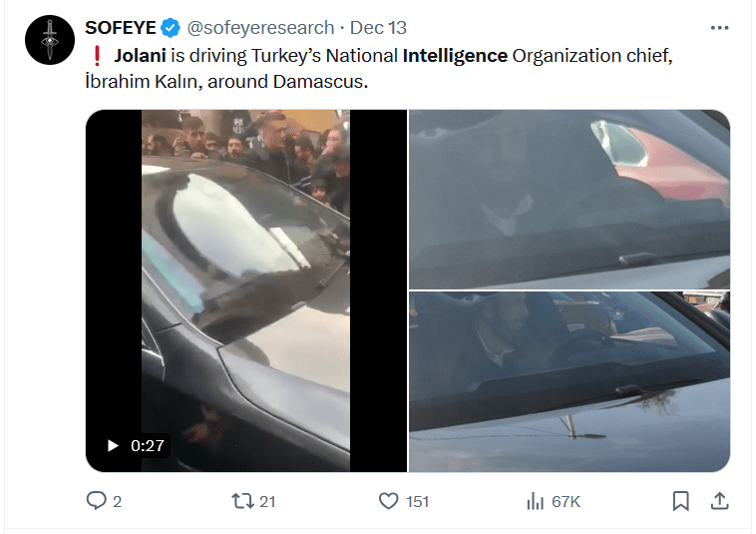Click the 67K views count
Image resolution: width=756 pixels, height=534 pixels.
point(565,501)
